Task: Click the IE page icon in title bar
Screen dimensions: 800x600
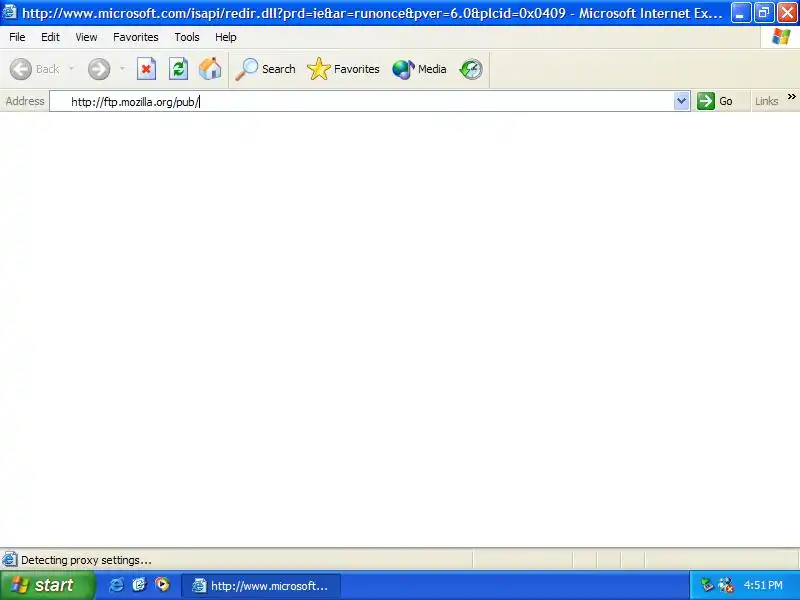Action: [x=10, y=12]
